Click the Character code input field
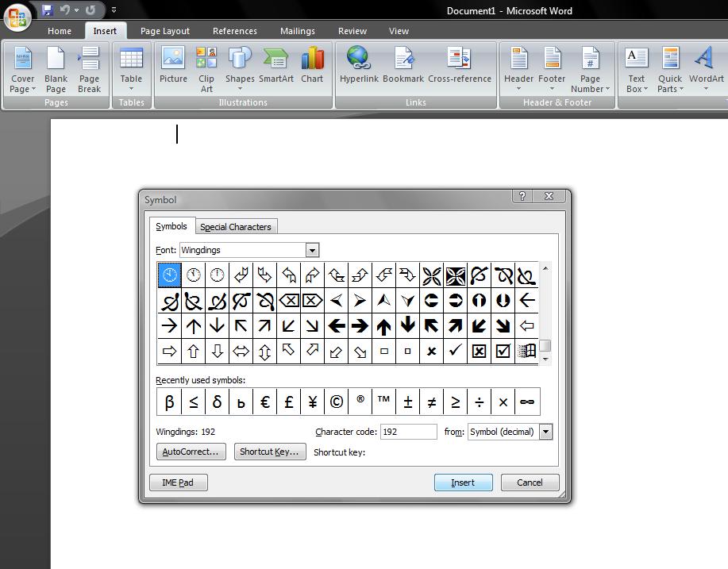728x569 pixels. point(409,432)
